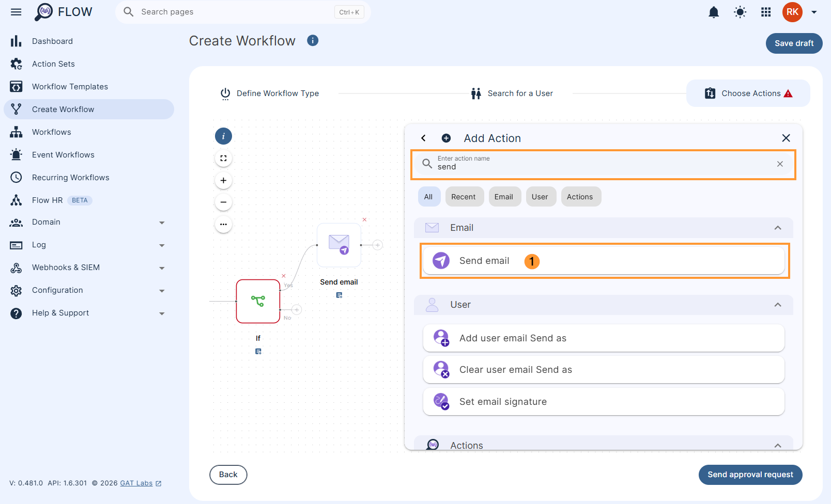This screenshot has width=831, height=504.
Task: Click the action name search field
Action: pyautogui.click(x=603, y=164)
